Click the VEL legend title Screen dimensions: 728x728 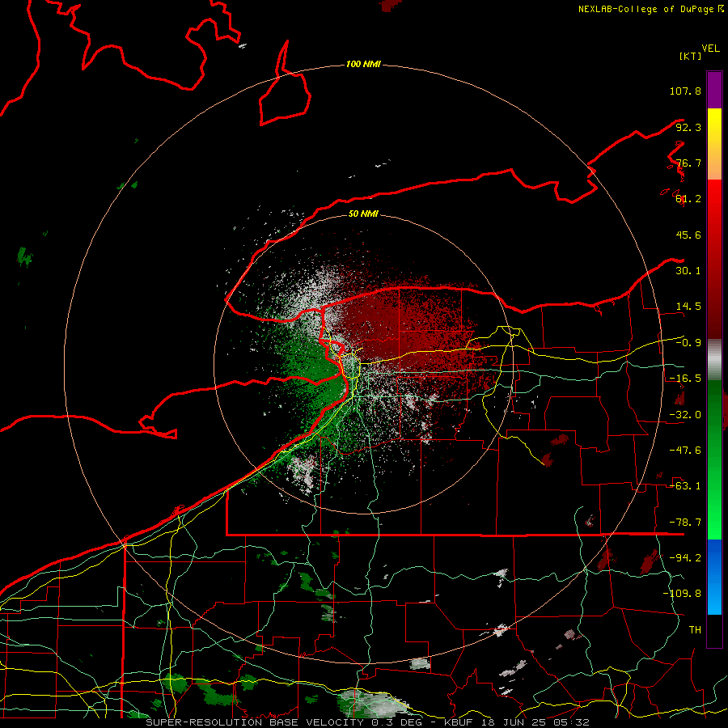710,49
